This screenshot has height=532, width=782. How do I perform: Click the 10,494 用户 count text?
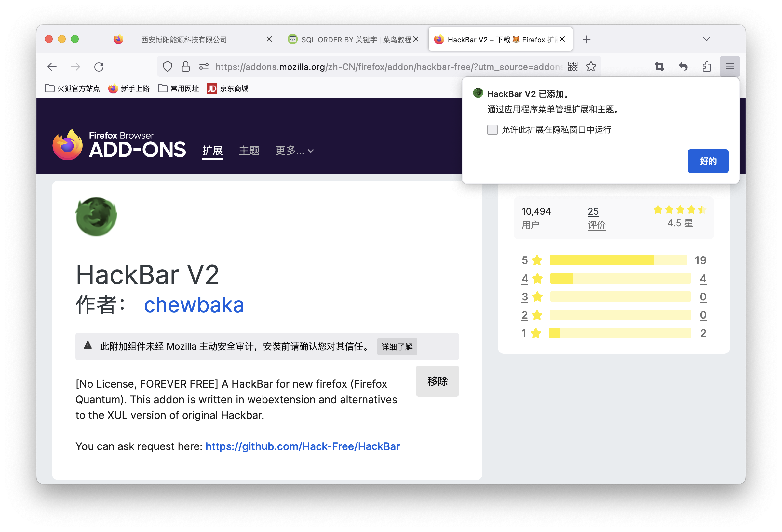536,218
